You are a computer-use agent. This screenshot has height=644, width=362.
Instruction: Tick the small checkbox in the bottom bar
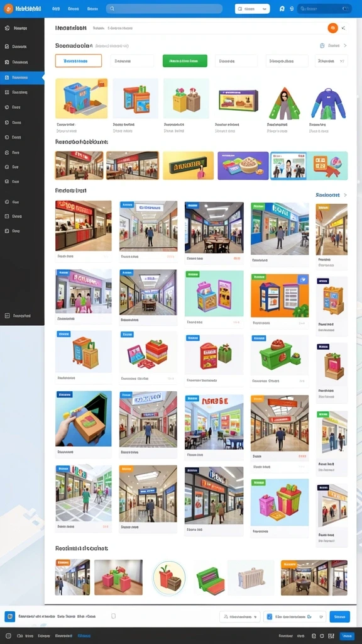click(x=114, y=616)
